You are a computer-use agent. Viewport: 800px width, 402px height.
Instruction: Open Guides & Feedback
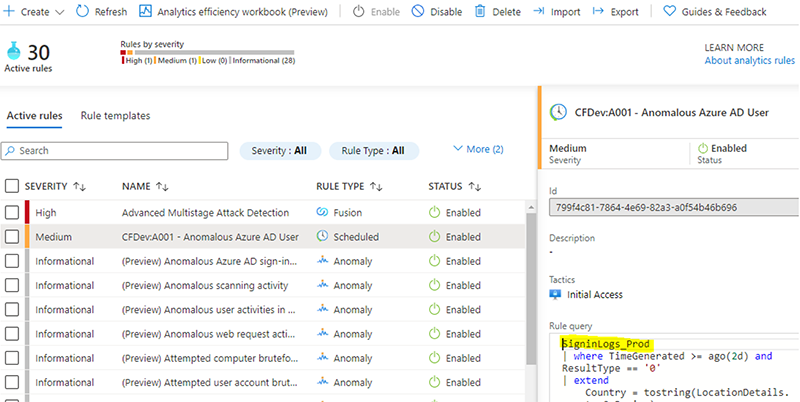[x=715, y=12]
